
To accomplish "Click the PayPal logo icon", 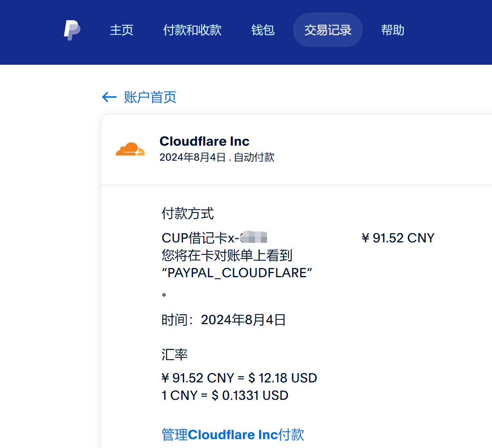I will tap(72, 30).
